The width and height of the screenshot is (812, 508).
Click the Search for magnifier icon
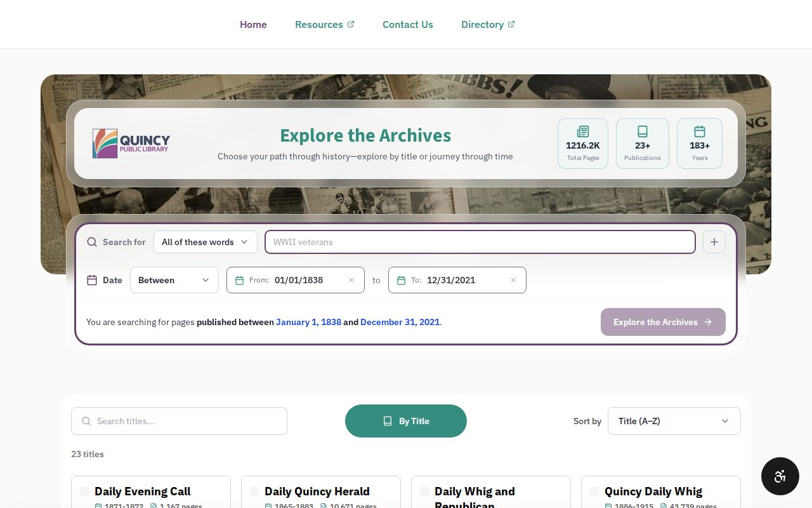point(92,242)
